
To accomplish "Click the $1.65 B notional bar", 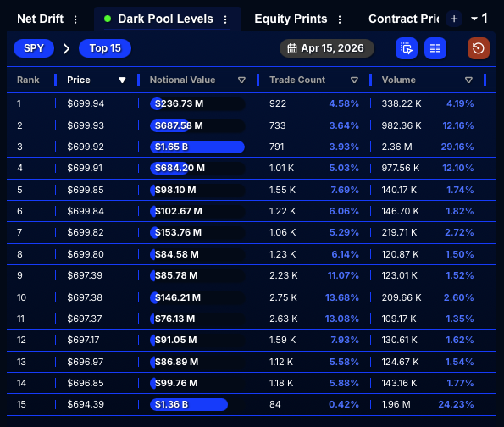I will pos(197,147).
